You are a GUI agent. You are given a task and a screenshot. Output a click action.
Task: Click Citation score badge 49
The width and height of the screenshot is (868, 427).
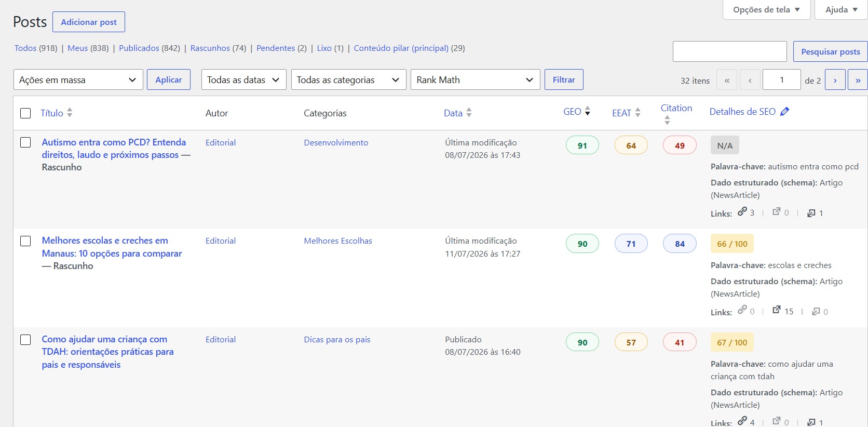[680, 145]
